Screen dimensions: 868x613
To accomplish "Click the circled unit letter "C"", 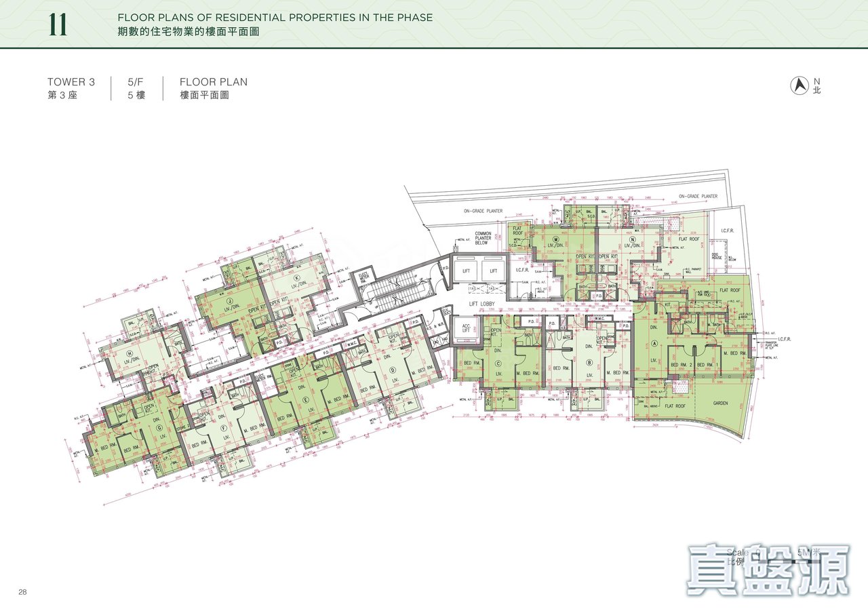I will pos(498,363).
